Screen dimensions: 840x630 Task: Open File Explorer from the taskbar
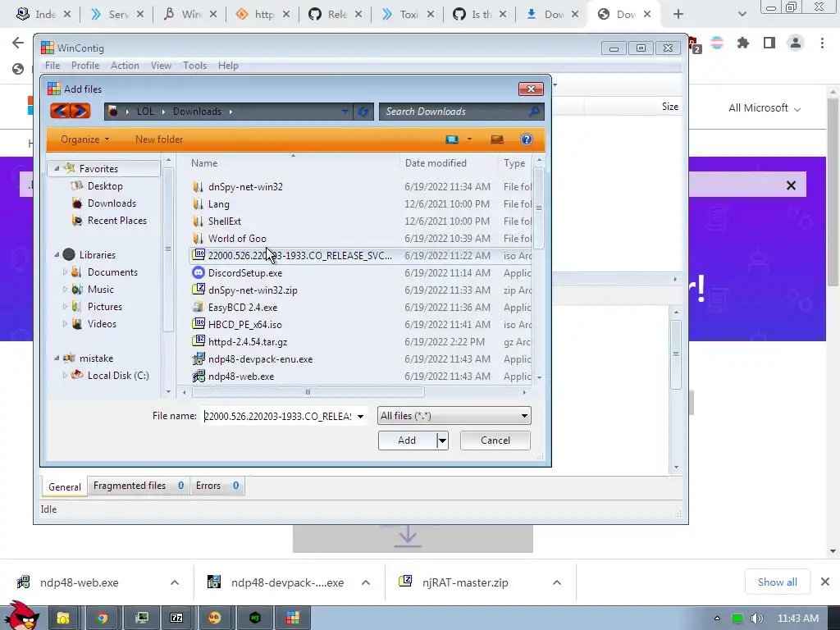click(63, 619)
